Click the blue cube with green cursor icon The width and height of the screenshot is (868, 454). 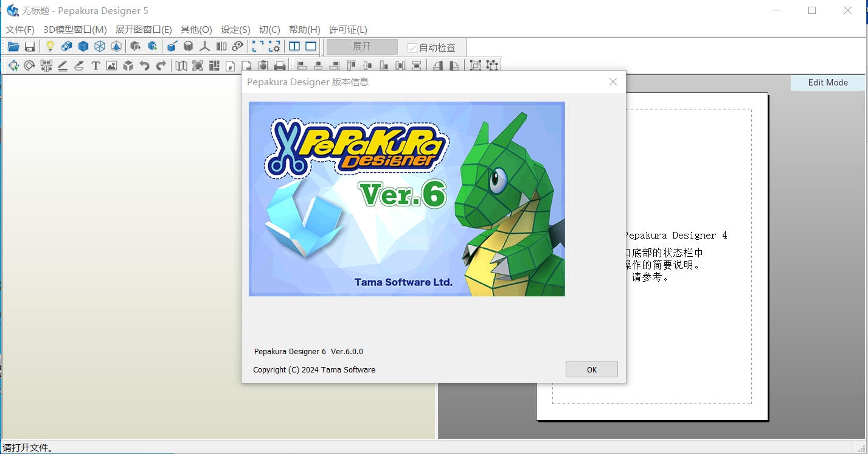152,47
